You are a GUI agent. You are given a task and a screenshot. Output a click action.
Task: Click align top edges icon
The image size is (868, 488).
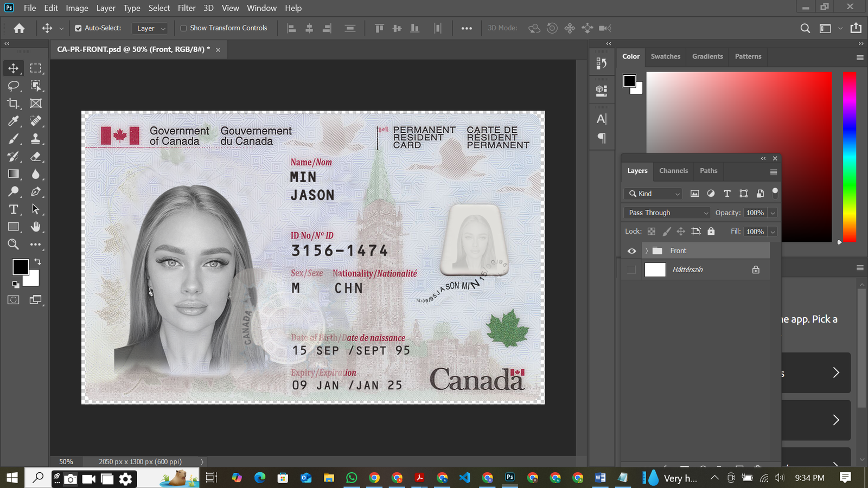pos(379,28)
